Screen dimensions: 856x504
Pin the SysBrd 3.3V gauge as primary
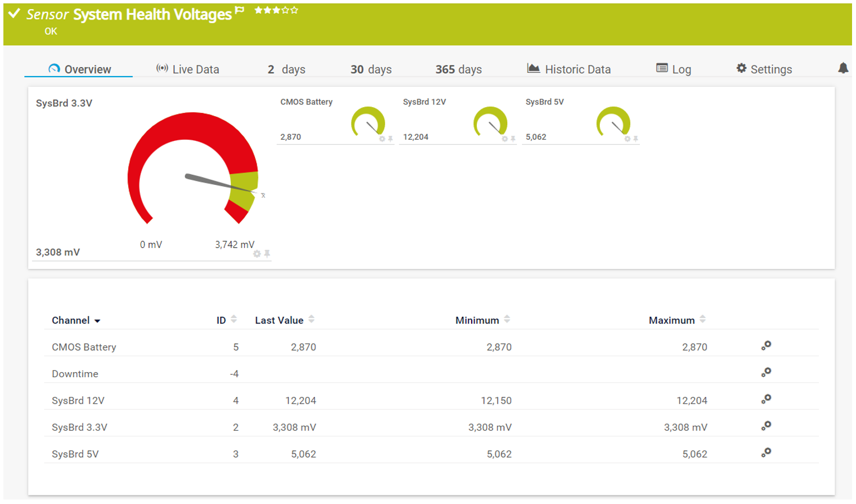267,254
